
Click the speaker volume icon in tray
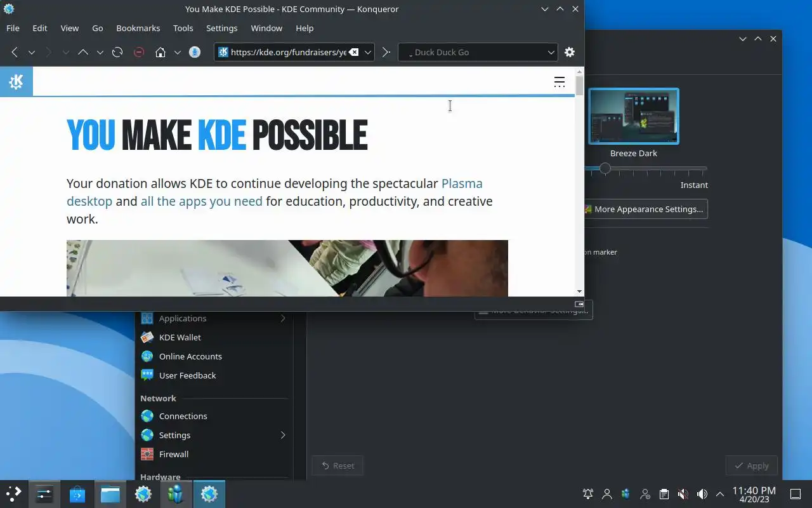(x=702, y=494)
